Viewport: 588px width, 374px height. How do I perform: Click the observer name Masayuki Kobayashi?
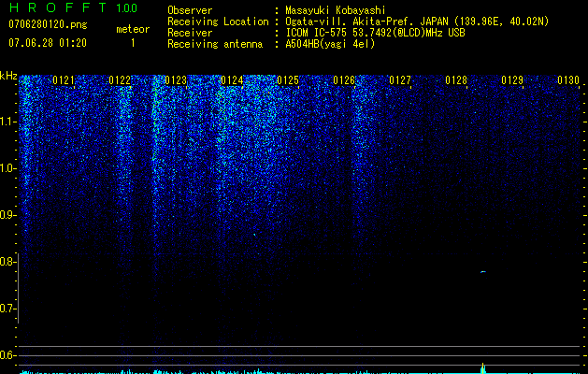click(336, 10)
